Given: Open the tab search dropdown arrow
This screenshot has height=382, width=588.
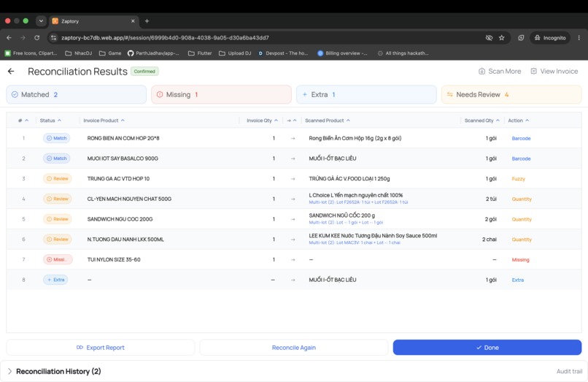Looking at the screenshot, I should pyautogui.click(x=41, y=21).
